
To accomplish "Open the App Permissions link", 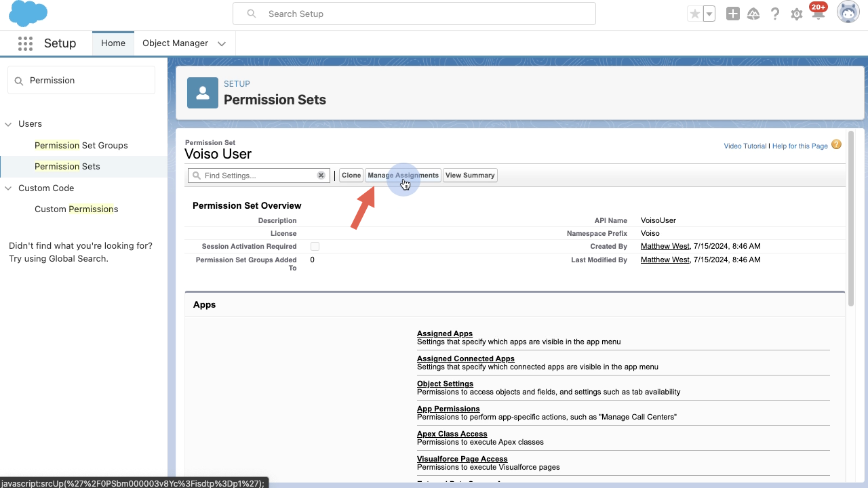I will point(448,409).
